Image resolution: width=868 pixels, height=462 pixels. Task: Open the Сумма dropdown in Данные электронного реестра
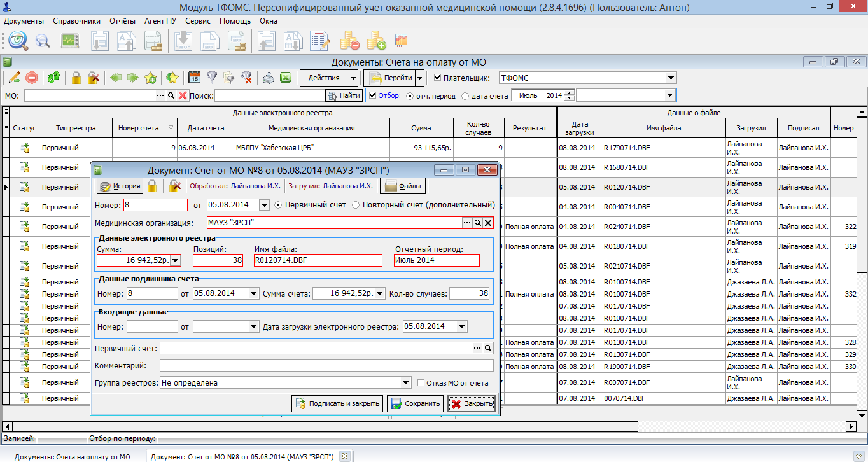click(x=176, y=260)
